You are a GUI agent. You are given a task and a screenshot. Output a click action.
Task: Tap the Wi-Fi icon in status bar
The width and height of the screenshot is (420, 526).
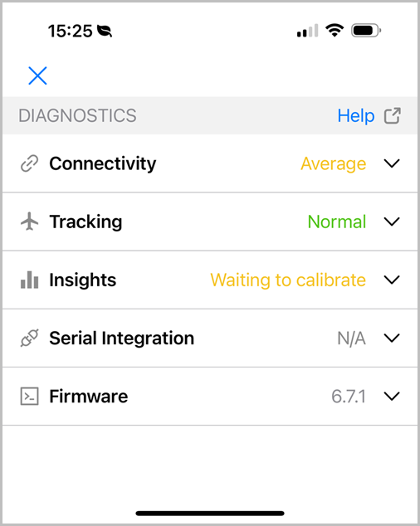(x=335, y=31)
